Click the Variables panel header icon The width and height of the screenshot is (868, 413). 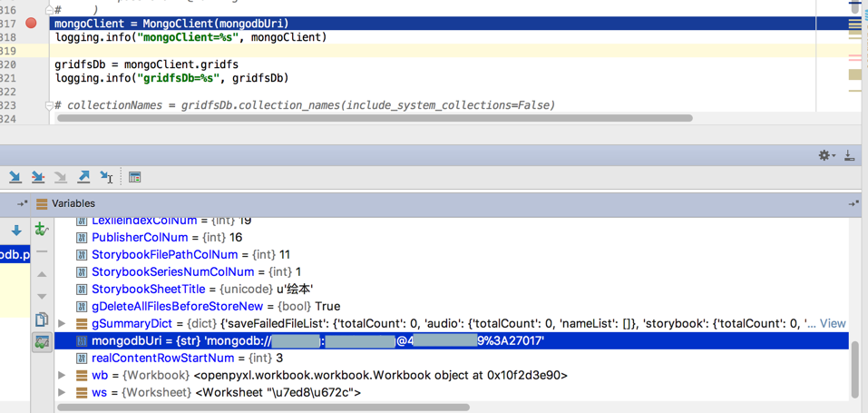(x=42, y=203)
